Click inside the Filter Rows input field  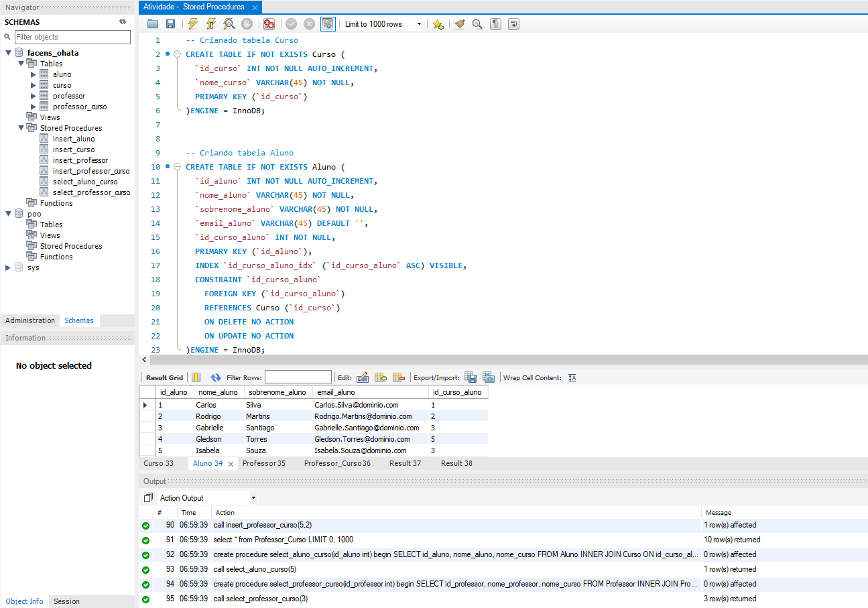[298, 377]
